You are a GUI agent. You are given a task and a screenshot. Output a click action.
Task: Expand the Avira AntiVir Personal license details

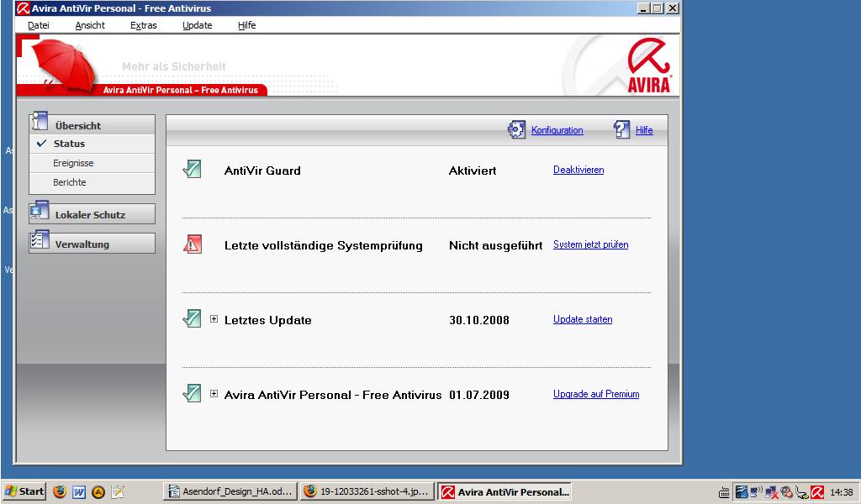pyautogui.click(x=214, y=394)
